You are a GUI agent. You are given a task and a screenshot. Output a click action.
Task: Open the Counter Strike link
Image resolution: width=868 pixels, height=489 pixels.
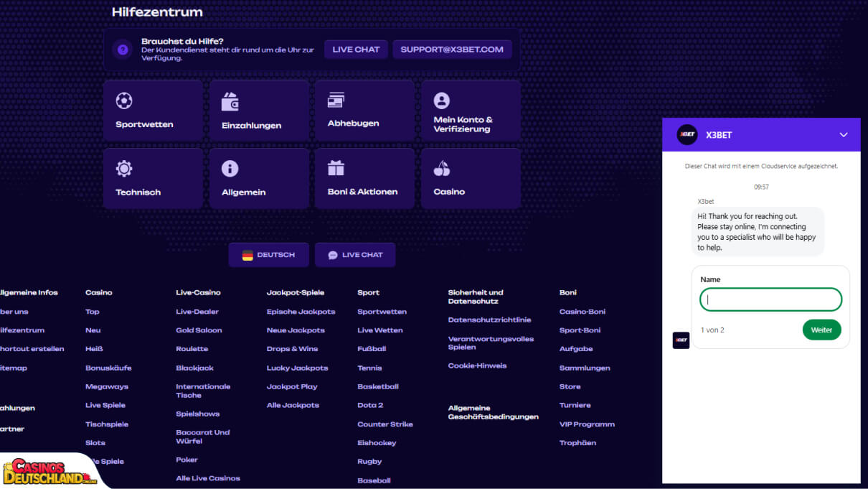click(385, 424)
